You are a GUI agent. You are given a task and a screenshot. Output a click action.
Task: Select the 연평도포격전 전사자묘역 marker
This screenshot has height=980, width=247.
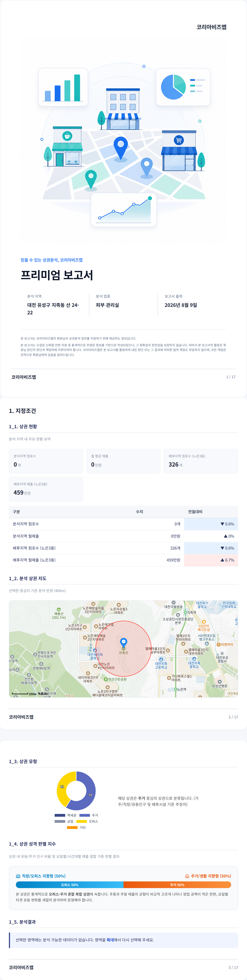click(x=35, y=654)
